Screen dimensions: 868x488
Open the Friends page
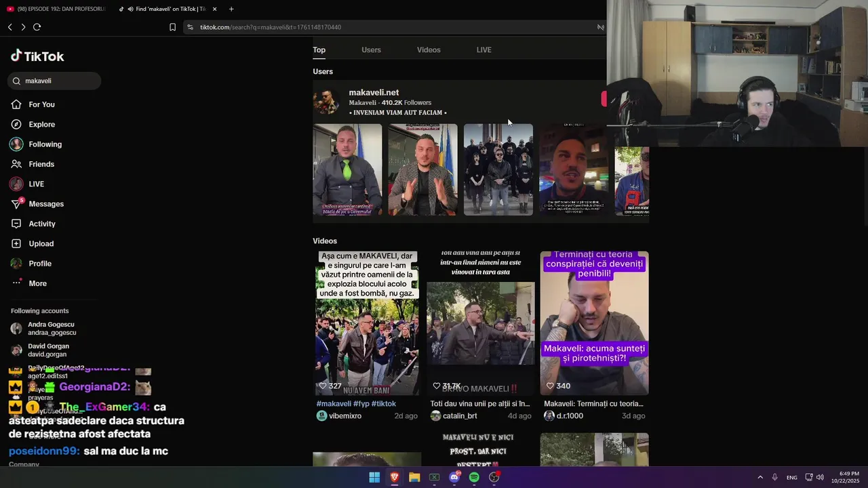pyautogui.click(x=41, y=164)
